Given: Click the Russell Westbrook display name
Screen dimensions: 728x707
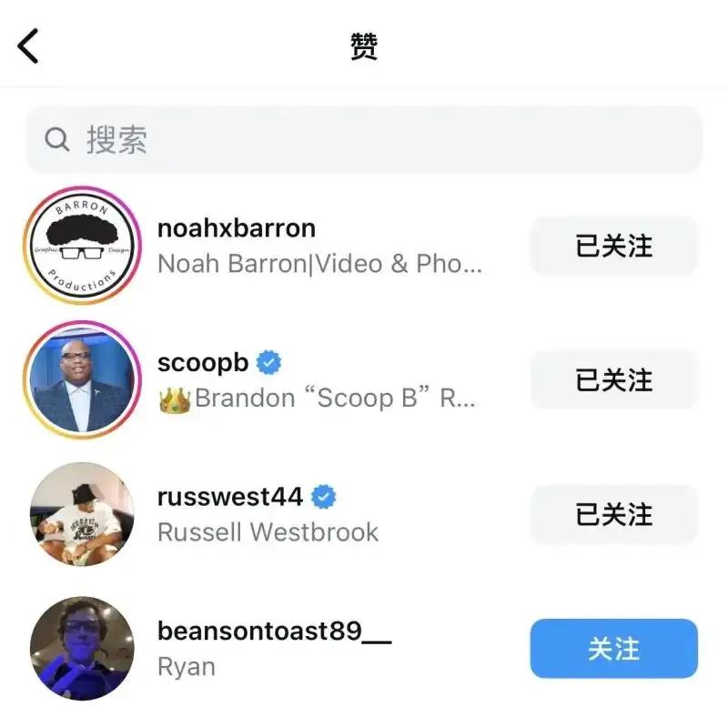Looking at the screenshot, I should [x=268, y=532].
